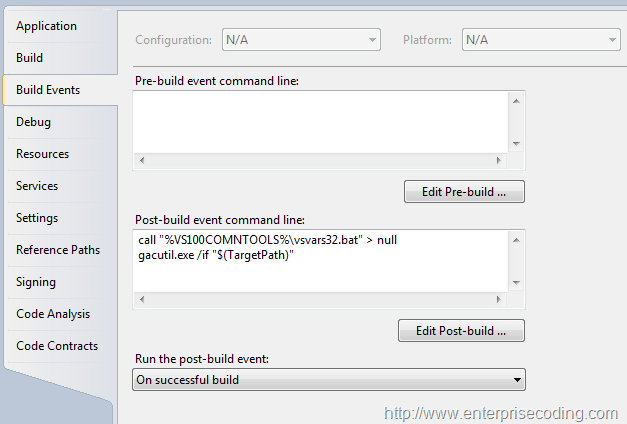627x424 pixels.
Task: Click inside the Post-build event command text
Action: [x=321, y=261]
